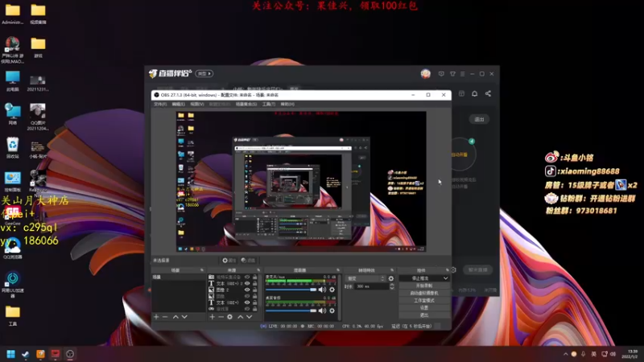Image resolution: width=644 pixels, height=362 pixels.
Task: Toggle visibility of the dimmed image source
Action: click(x=247, y=296)
